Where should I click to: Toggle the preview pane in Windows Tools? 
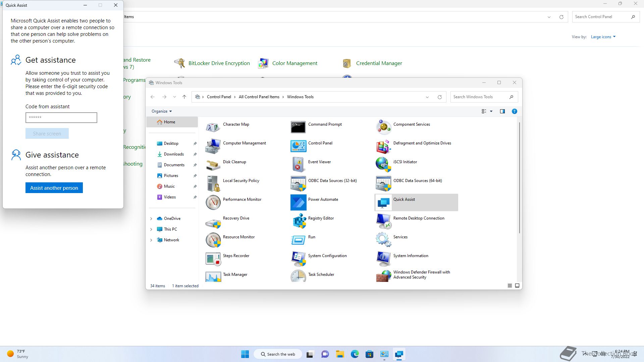click(502, 111)
